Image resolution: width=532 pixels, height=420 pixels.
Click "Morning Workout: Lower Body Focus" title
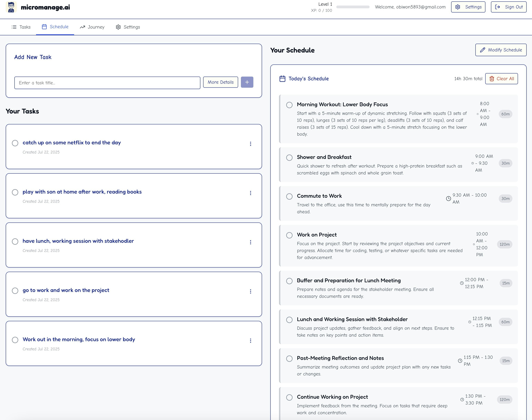(x=342, y=104)
